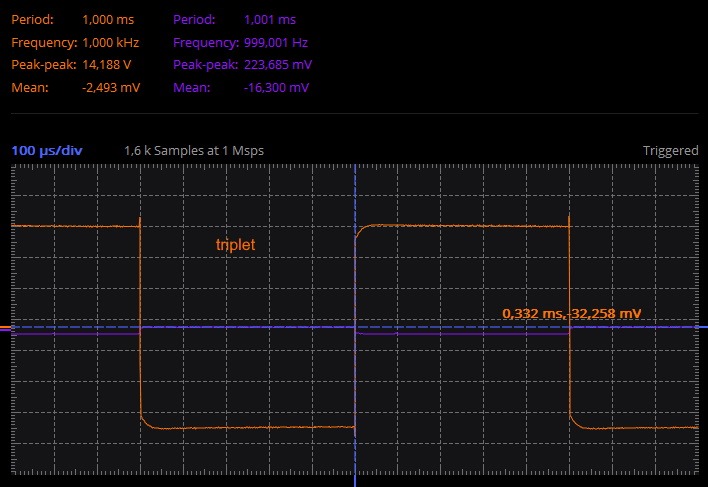Viewport: 708px width, 487px height.
Task: Click the orange channel marker at the left edge
Action: pyautogui.click(x=5, y=327)
